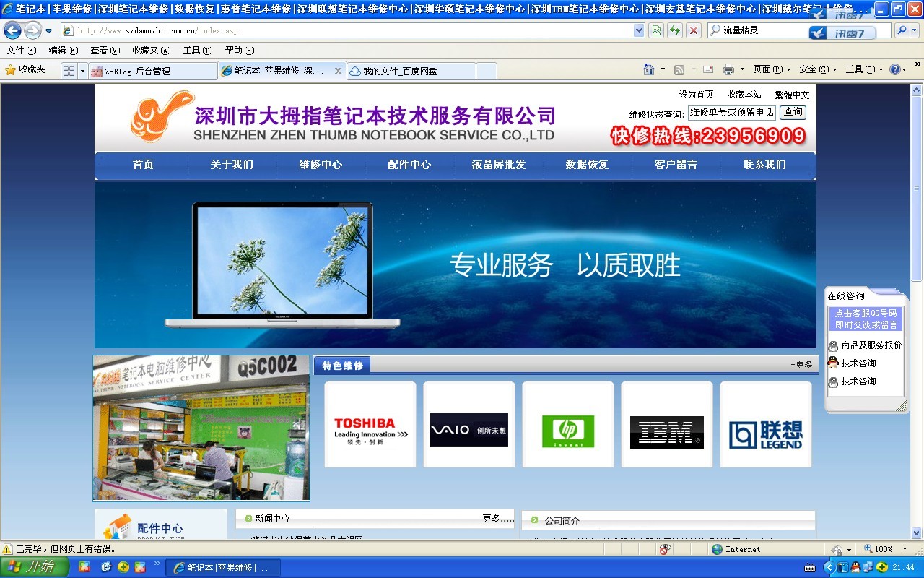Click the repair shop storefront photo
Screen dimensions: 924x578
[201, 428]
